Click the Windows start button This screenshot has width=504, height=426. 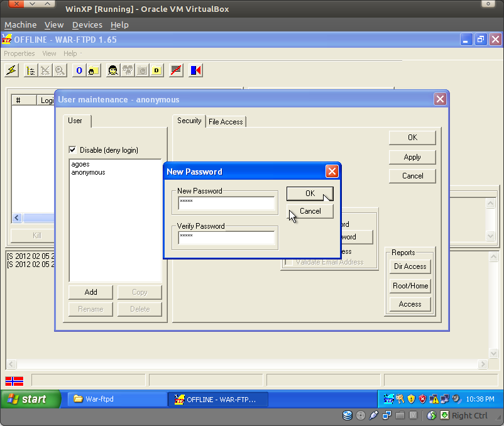coord(31,399)
